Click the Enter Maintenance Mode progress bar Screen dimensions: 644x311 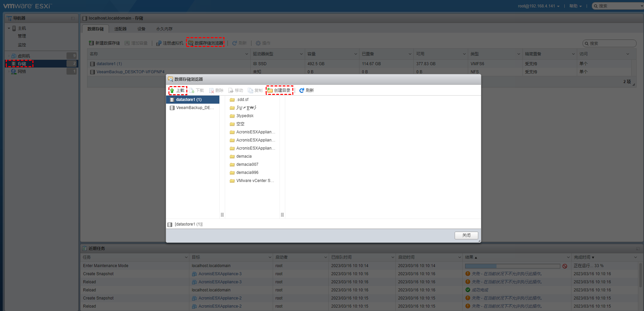point(512,266)
